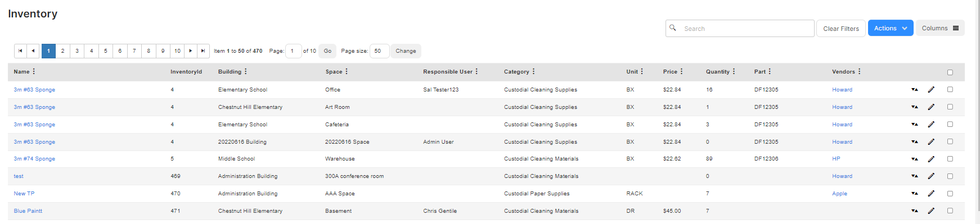Toggle the select-all checkbox in header

pyautogui.click(x=950, y=72)
